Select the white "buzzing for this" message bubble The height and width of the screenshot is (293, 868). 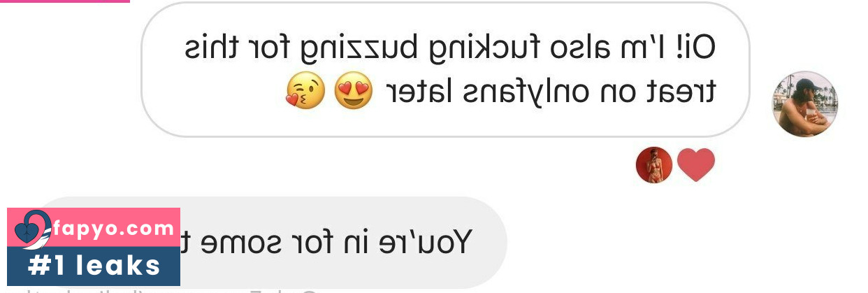tap(445, 70)
